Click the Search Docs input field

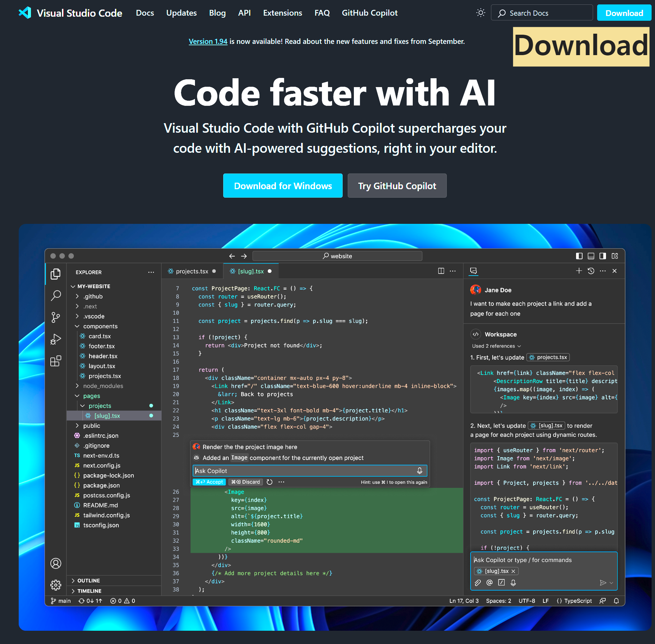click(542, 13)
